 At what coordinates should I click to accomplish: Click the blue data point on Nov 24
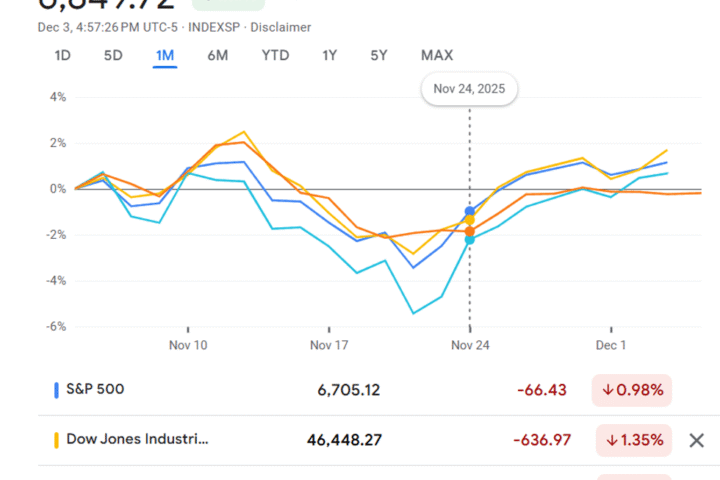[470, 211]
